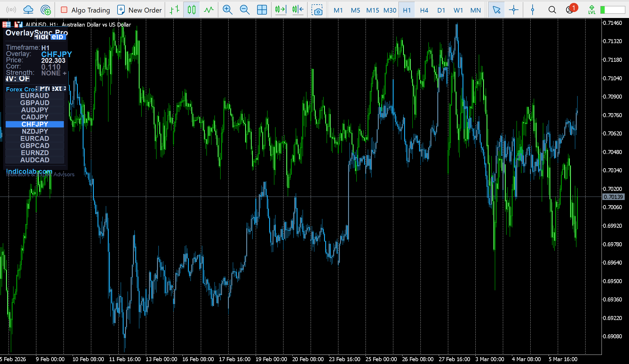Toggle Algo Trading on or off
Screen dimensions: 629x364
point(86,10)
